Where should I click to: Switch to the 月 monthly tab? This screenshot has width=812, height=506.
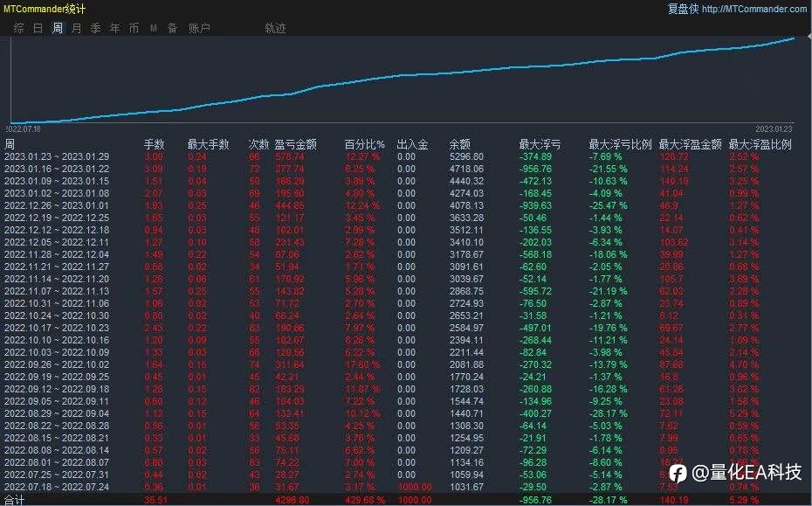[x=76, y=28]
